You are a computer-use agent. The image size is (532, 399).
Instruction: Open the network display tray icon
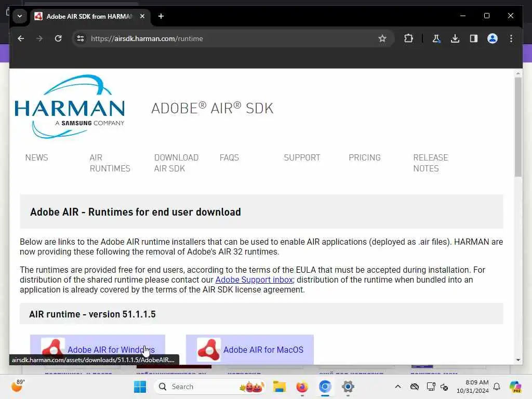point(431,387)
